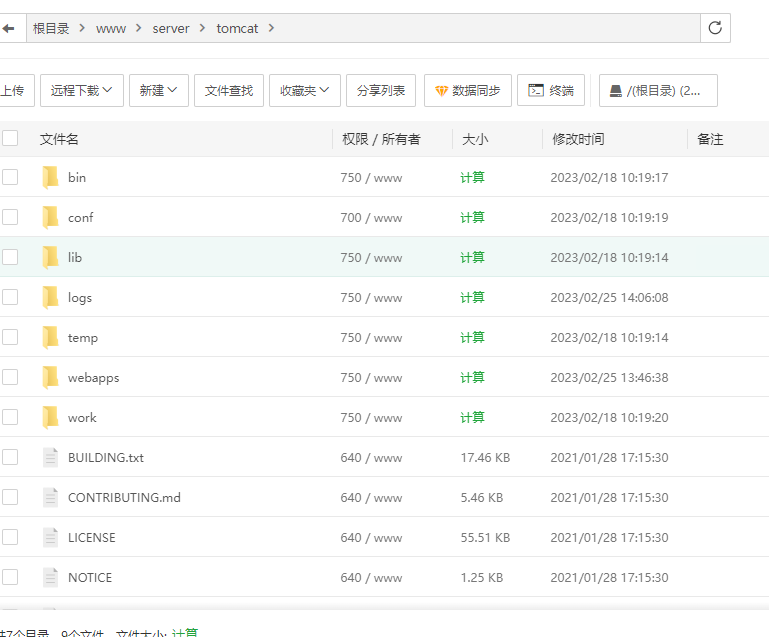
Task: Open the bin folder icon
Action: 51,177
